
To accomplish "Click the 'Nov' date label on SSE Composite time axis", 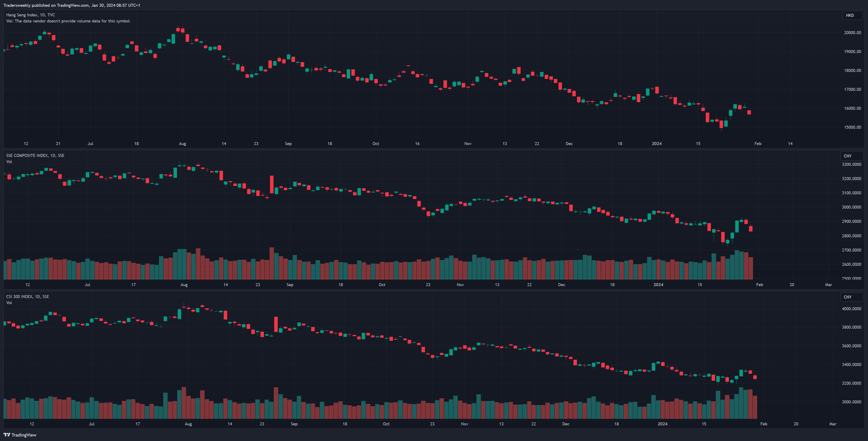I will click(x=460, y=285).
